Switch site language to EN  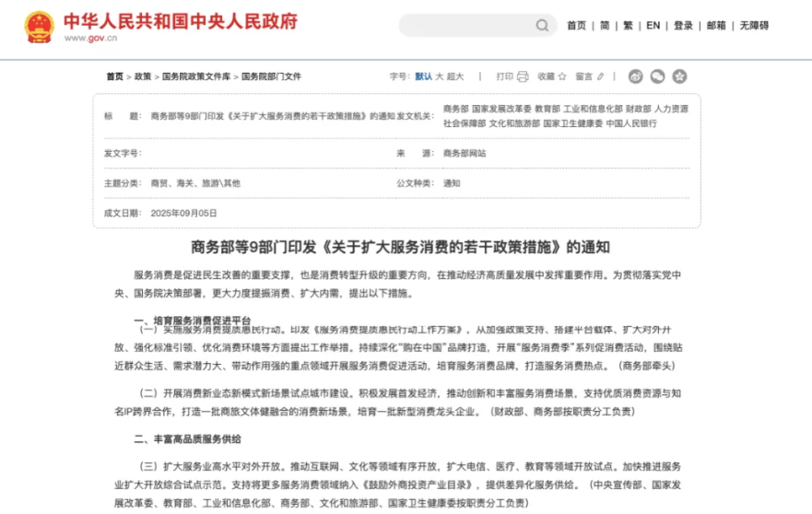pos(653,26)
